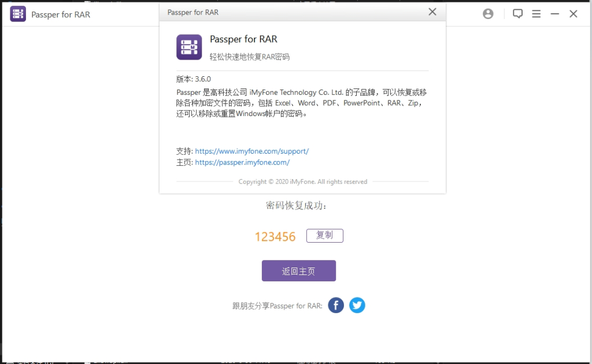Open the hamburger main menu
The image size is (592, 364).
pyautogui.click(x=536, y=13)
